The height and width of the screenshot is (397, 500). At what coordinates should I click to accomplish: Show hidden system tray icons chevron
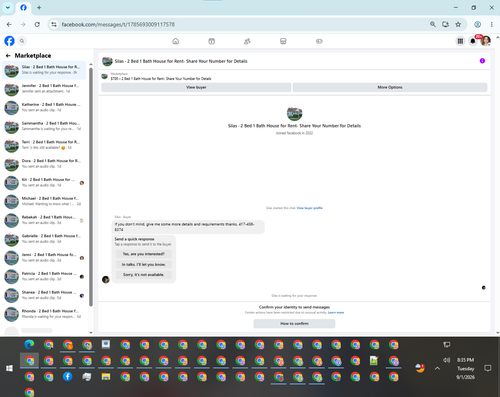[x=437, y=368]
